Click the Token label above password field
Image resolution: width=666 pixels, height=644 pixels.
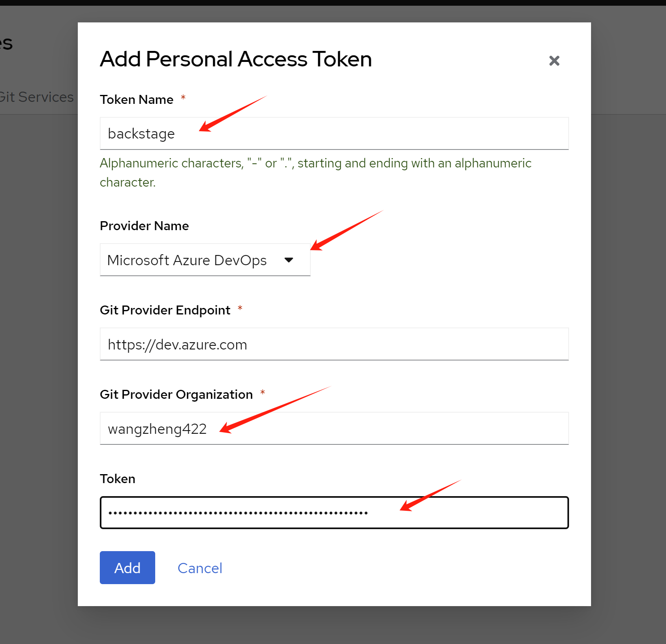117,479
